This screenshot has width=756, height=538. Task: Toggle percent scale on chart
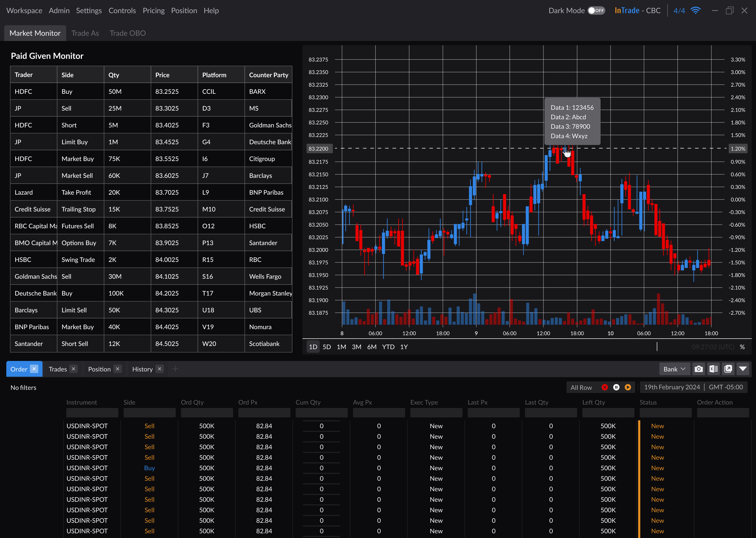pyautogui.click(x=742, y=347)
